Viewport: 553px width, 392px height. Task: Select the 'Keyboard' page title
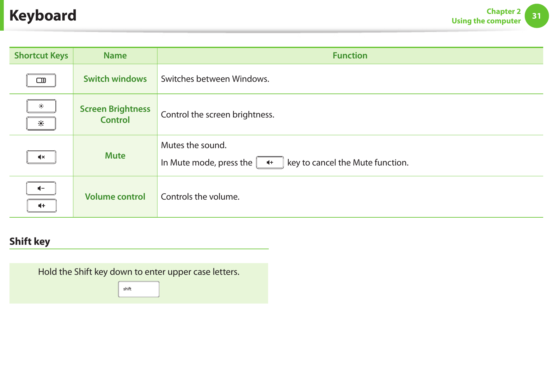point(43,15)
